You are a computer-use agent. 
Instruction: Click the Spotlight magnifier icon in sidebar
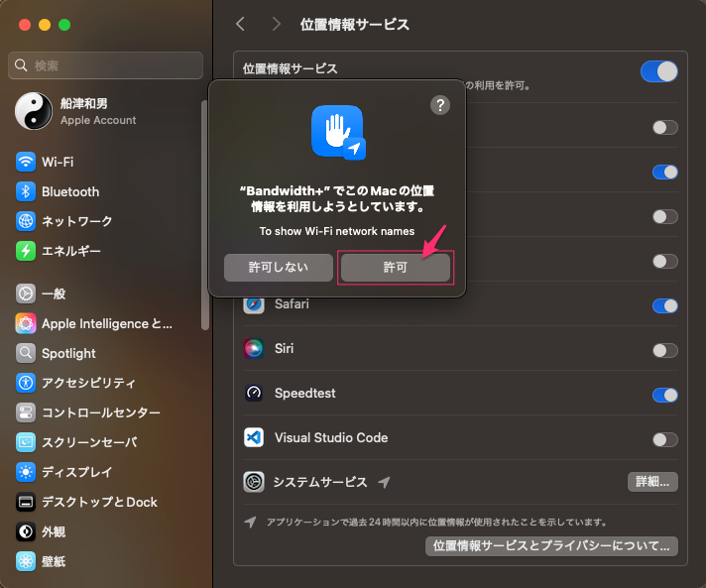coord(26,353)
